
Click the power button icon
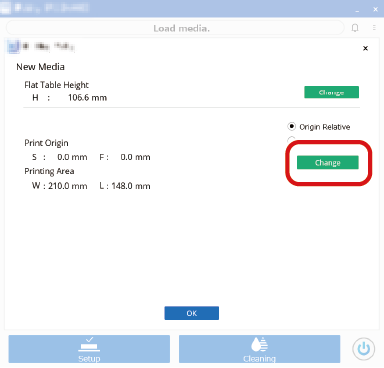coord(364,349)
